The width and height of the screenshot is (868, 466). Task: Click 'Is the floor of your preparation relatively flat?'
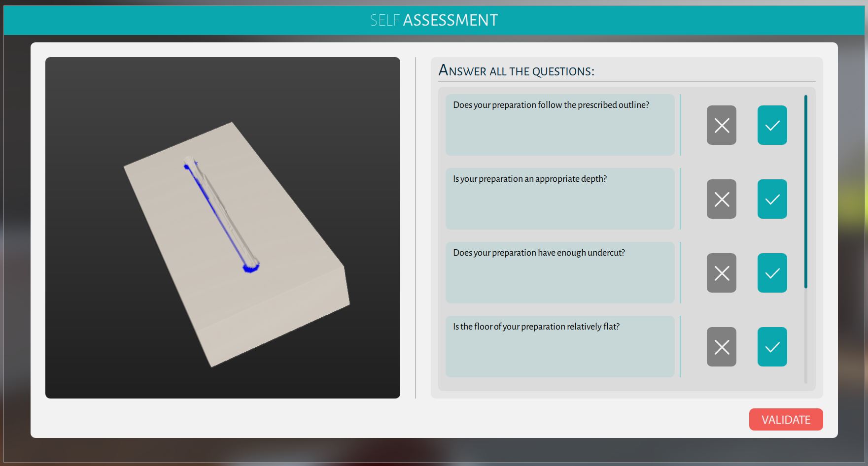(x=536, y=327)
